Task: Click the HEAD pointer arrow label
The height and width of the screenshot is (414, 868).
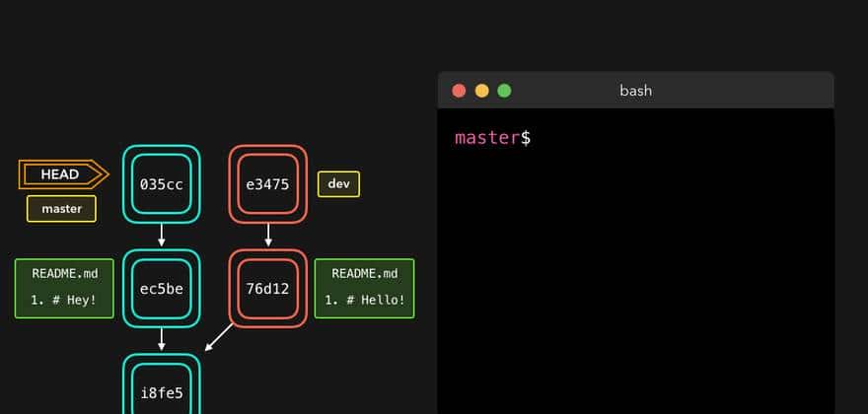Action: (61, 174)
